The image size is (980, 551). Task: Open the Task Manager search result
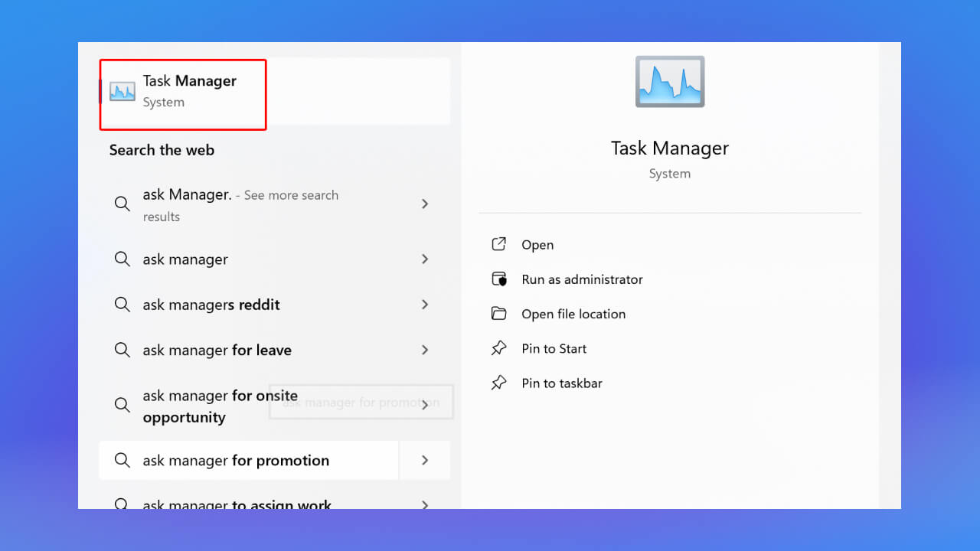point(275,91)
